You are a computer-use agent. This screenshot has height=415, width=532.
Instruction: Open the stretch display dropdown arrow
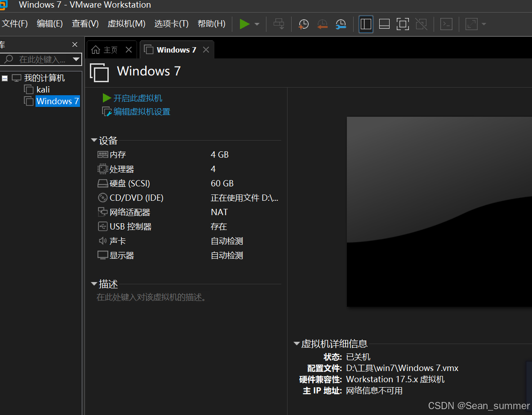click(x=484, y=24)
